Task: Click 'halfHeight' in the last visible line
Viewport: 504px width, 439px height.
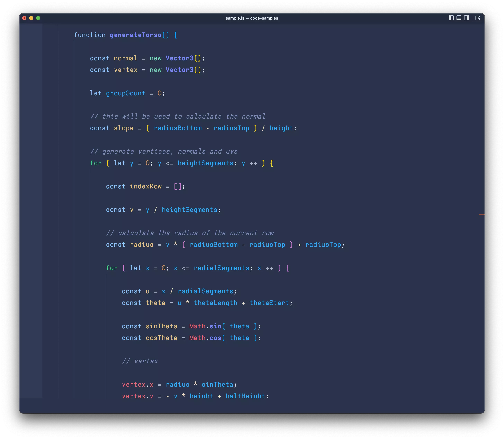Action: point(245,396)
